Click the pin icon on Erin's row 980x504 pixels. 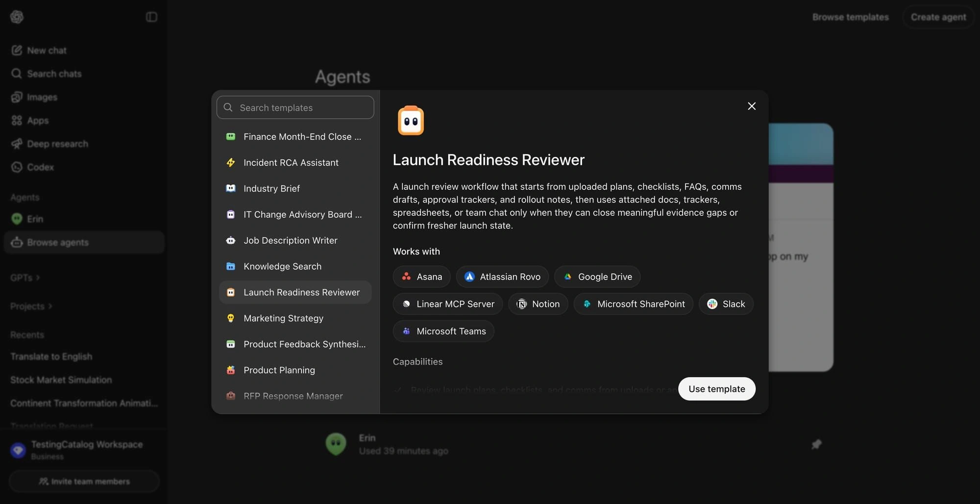tap(816, 444)
